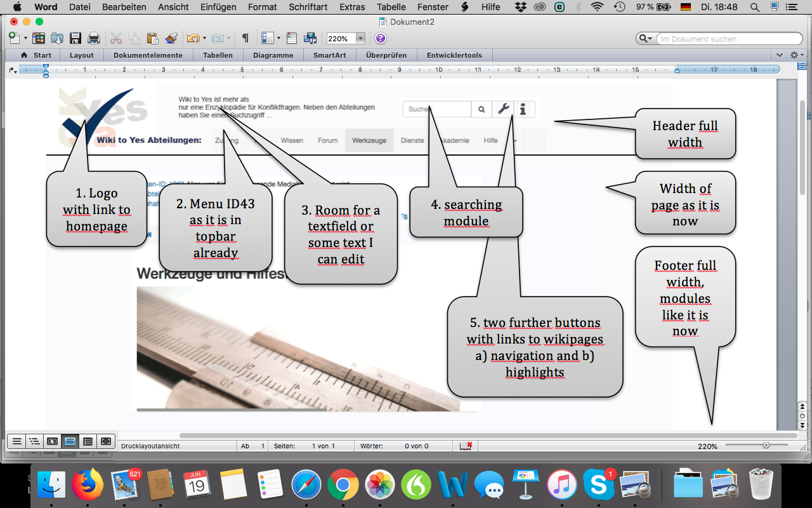The width and height of the screenshot is (812, 508).
Task: Open the Einfügen menu
Action: (x=218, y=7)
